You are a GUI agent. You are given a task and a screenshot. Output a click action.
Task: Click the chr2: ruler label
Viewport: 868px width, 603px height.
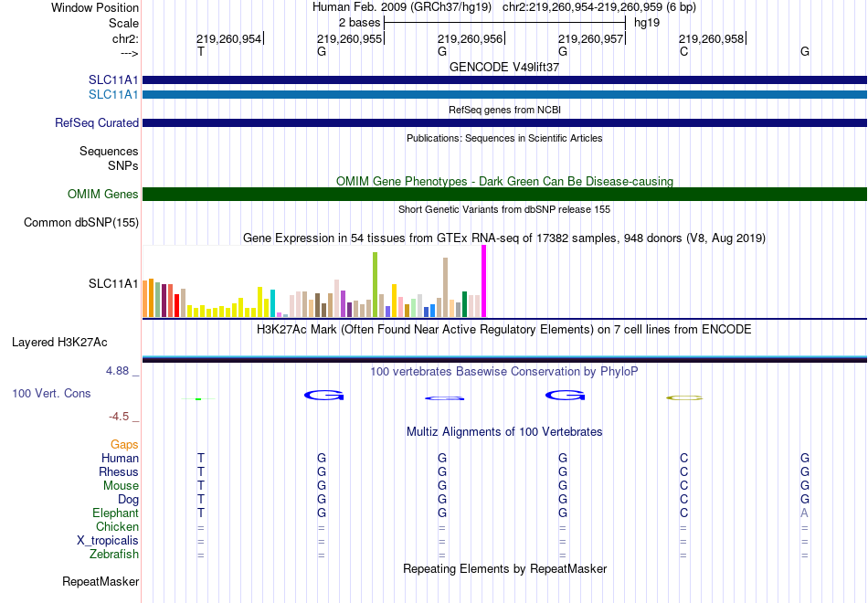(125, 38)
